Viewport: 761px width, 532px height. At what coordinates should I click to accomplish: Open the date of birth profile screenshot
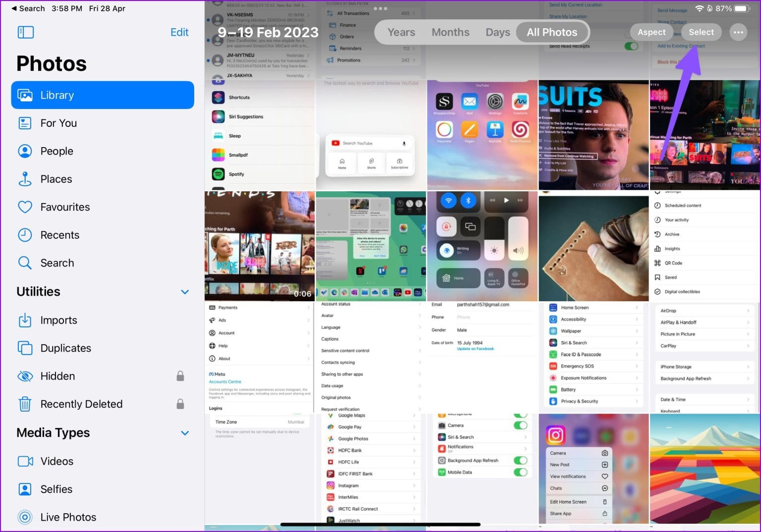482,358
